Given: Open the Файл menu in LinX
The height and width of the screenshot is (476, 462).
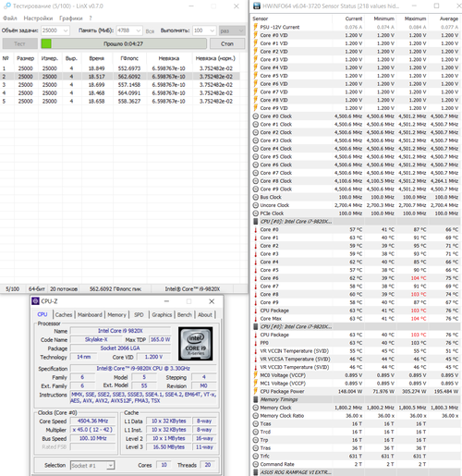Looking at the screenshot, I should 10,18.
